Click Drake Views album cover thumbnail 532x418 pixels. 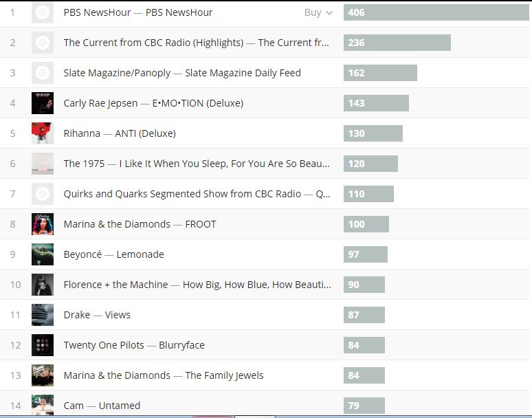43,315
